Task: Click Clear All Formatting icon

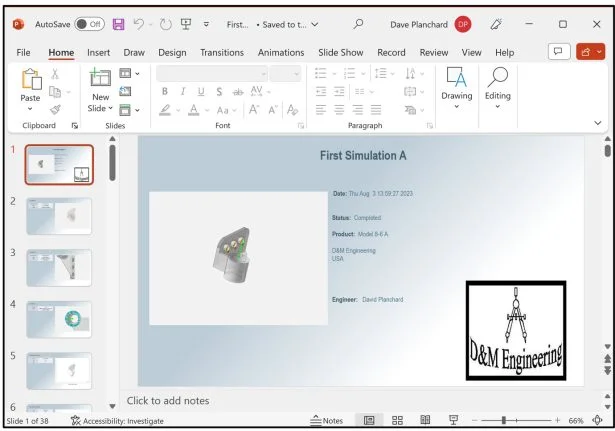Action: coord(292,110)
